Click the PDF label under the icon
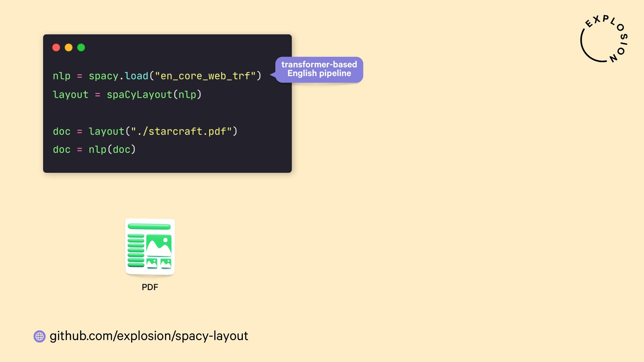The width and height of the screenshot is (644, 362). click(x=150, y=287)
